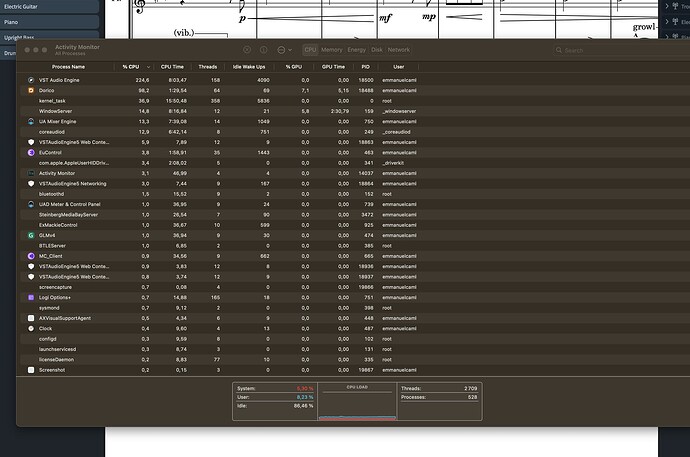Click Dorico PID value 18488
The width and height of the screenshot is (690, 457).
pos(366,90)
